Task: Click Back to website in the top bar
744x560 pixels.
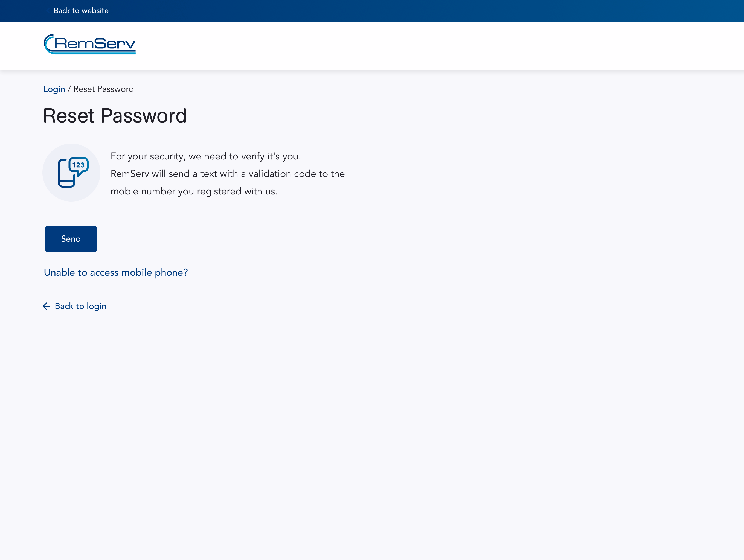Action: pos(81,11)
